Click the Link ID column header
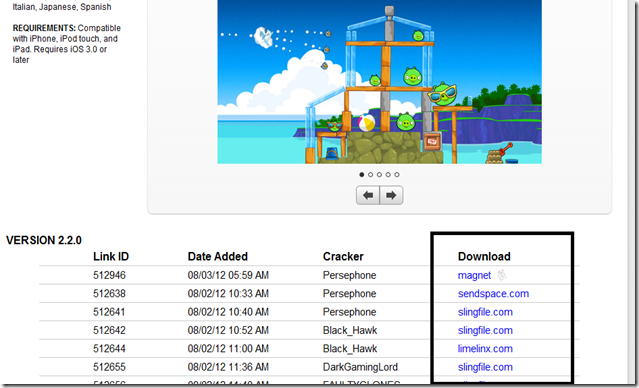Viewport: 639px width, 388px height. pyautogui.click(x=111, y=256)
